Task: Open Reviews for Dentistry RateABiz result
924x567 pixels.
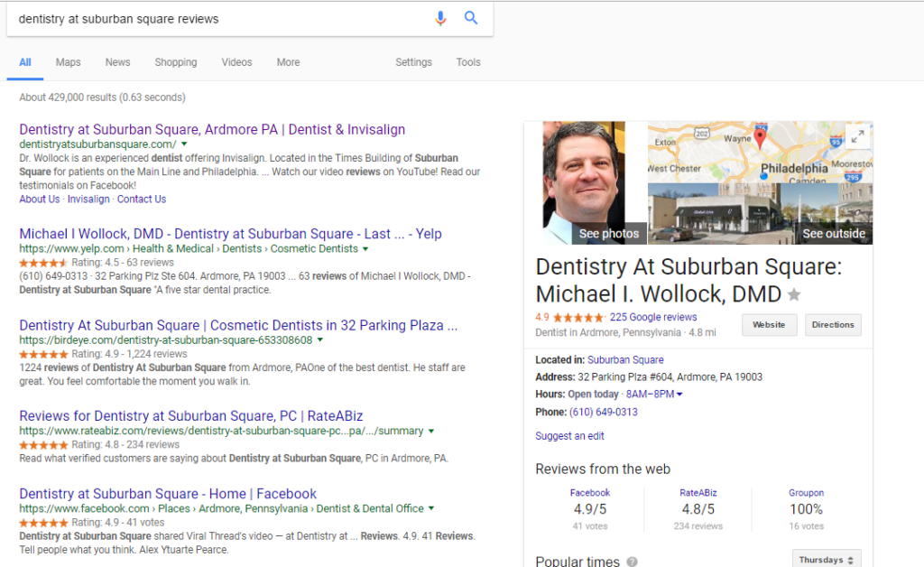Action: [x=191, y=416]
